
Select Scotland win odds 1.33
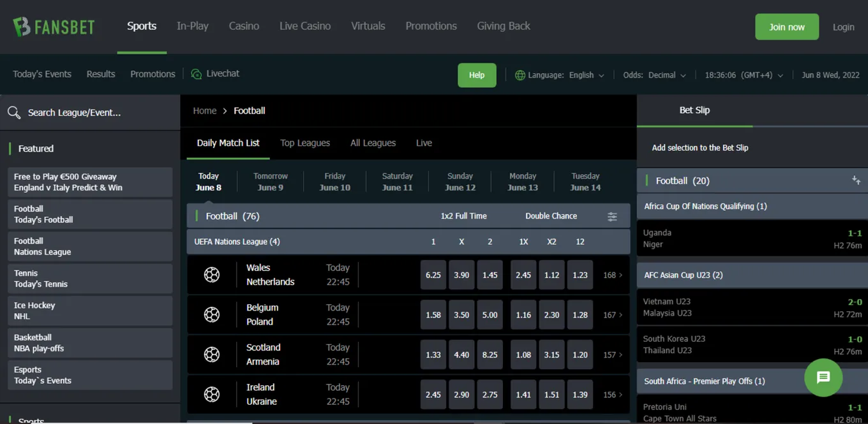point(433,355)
